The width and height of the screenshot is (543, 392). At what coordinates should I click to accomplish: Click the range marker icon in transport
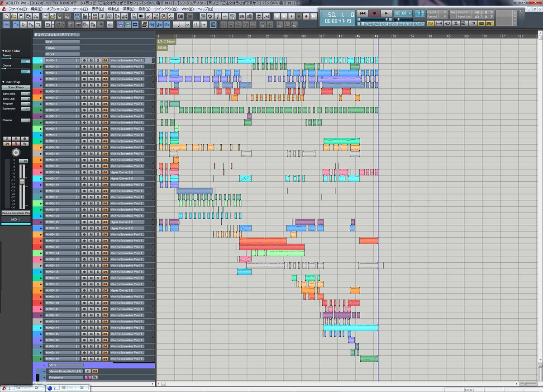click(439, 23)
